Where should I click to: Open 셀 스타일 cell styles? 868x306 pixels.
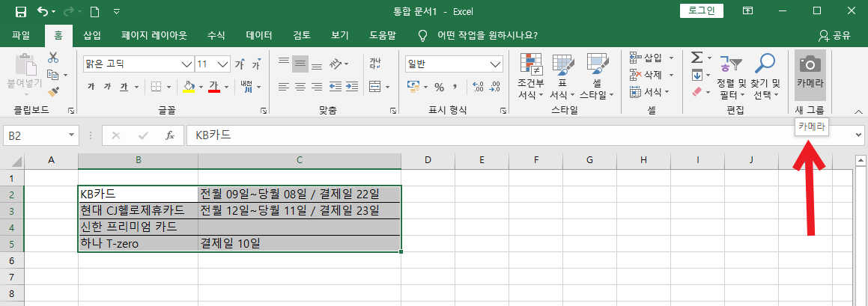click(596, 77)
